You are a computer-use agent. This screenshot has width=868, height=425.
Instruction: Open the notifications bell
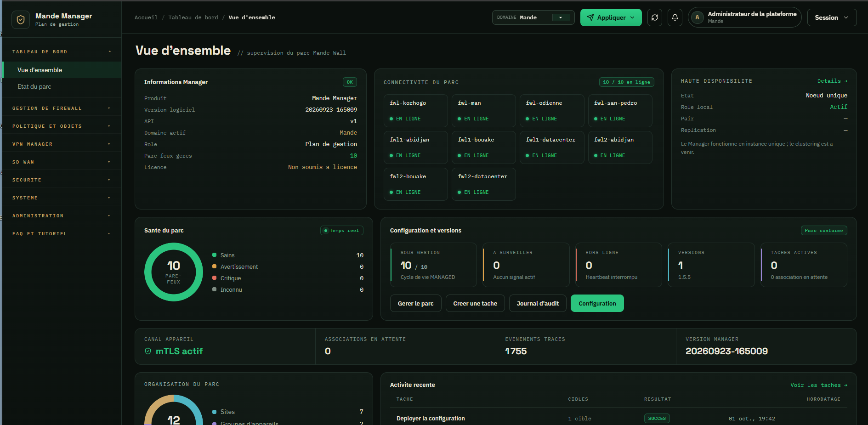pos(675,17)
